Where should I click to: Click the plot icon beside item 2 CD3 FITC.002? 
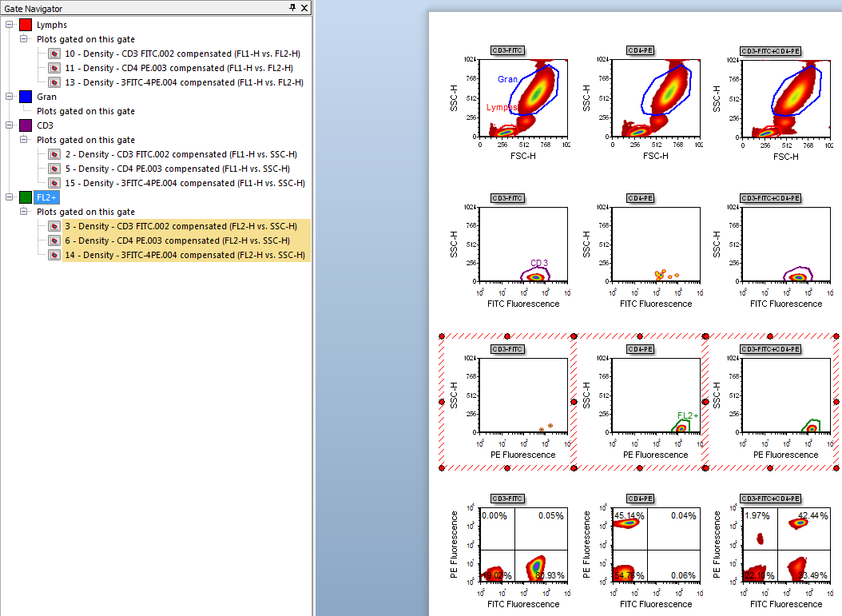[x=54, y=154]
